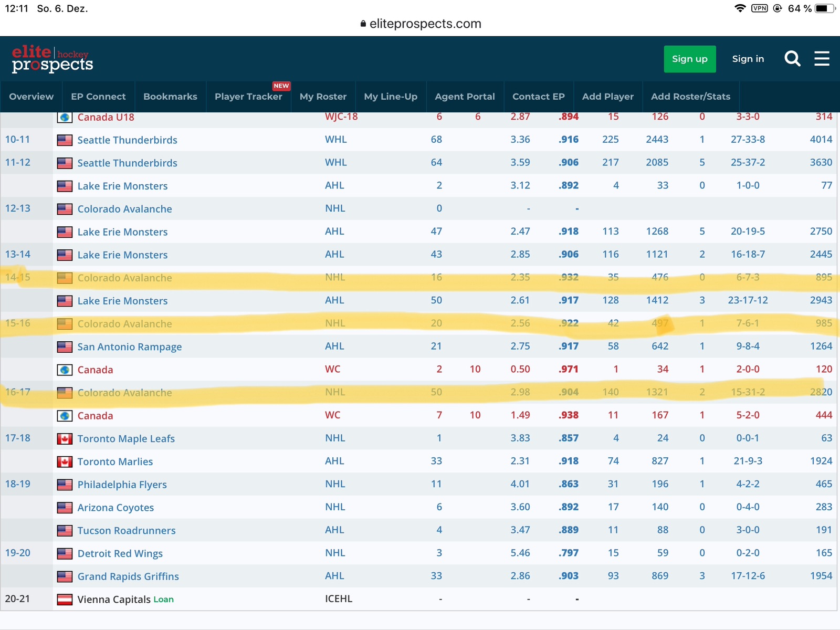Click the Toronto Marlies flag icon
The width and height of the screenshot is (840, 630).
(x=65, y=461)
